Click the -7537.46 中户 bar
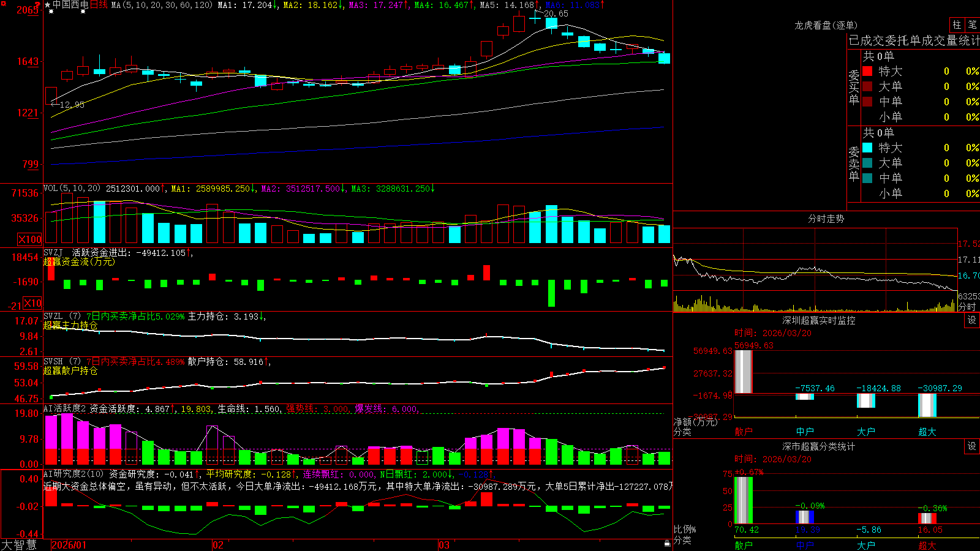The height and width of the screenshot is (551, 980). pos(805,397)
